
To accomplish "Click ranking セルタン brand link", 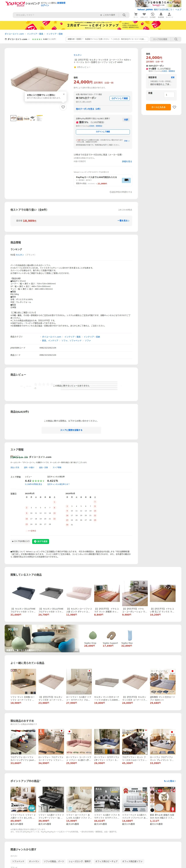I will coord(20,255).
